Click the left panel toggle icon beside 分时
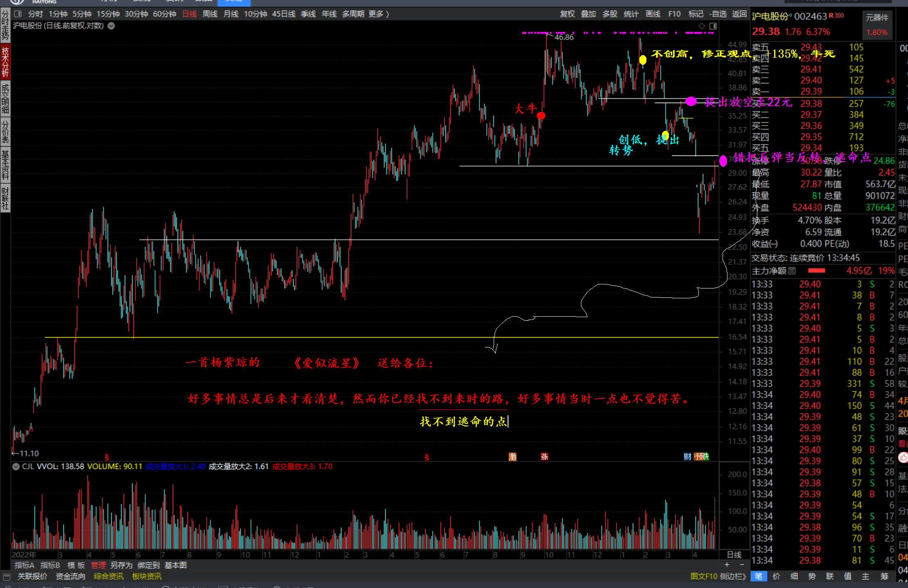This screenshot has width=908, height=588. pos(18,14)
